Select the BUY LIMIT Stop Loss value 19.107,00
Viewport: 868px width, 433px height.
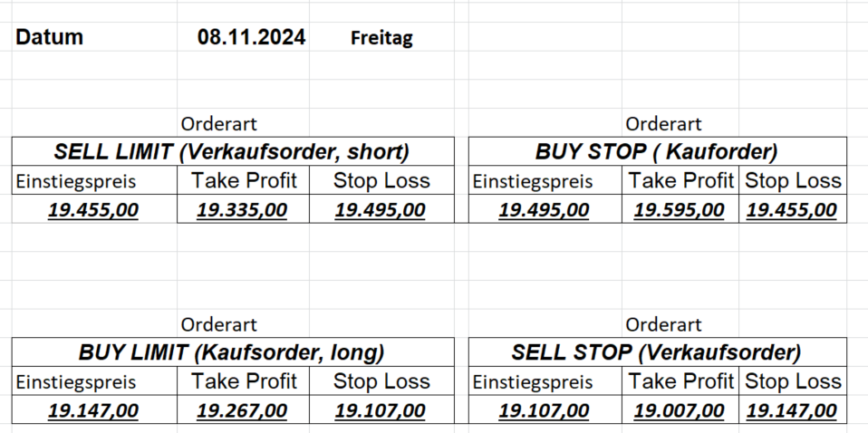(380, 411)
